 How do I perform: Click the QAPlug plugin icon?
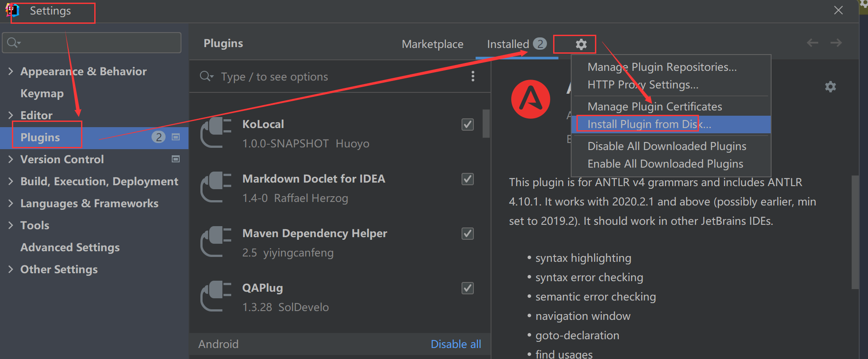tap(216, 297)
